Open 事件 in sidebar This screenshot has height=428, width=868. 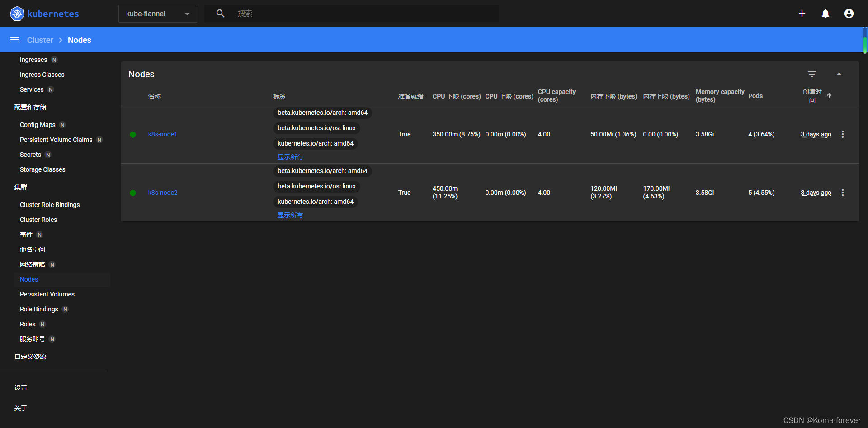pos(26,235)
